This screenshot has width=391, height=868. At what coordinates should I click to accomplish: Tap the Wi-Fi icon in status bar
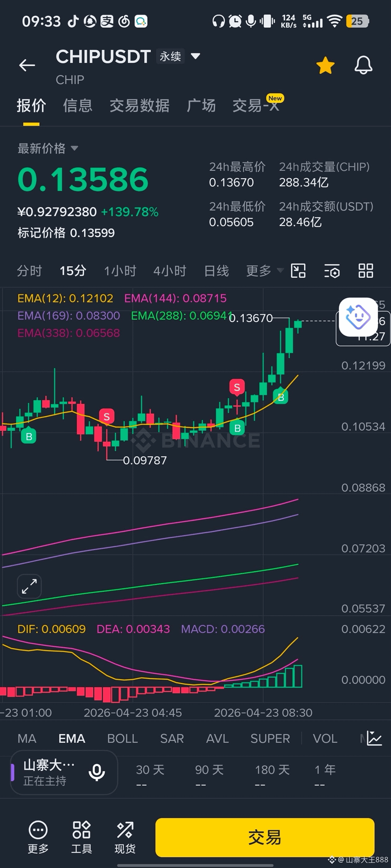coord(334,21)
